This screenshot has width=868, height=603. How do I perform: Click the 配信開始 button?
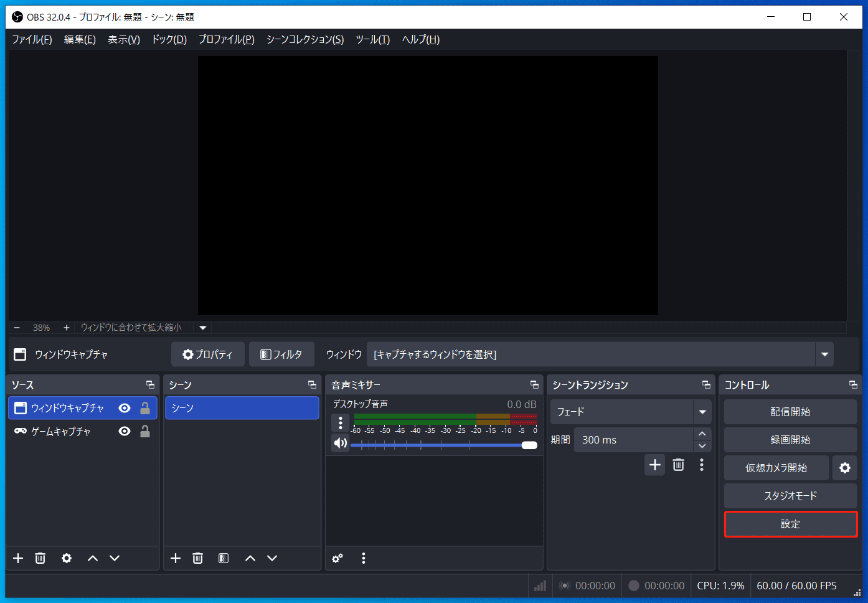coord(791,412)
